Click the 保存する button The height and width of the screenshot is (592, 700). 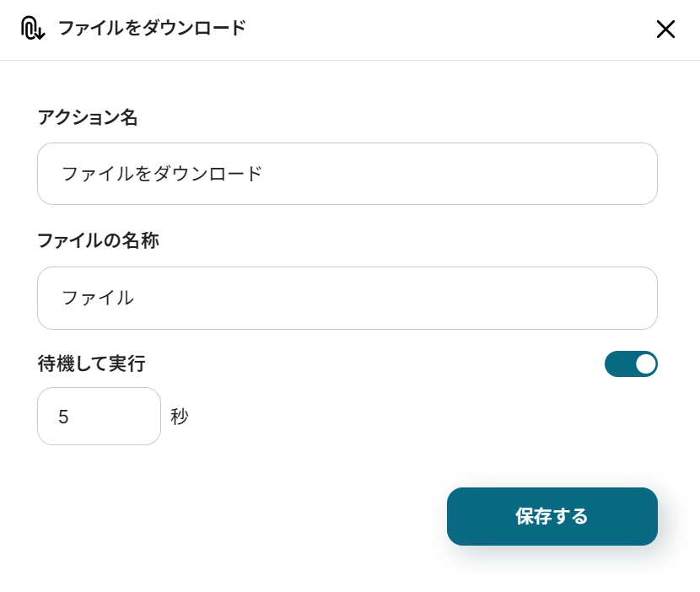pyautogui.click(x=552, y=516)
